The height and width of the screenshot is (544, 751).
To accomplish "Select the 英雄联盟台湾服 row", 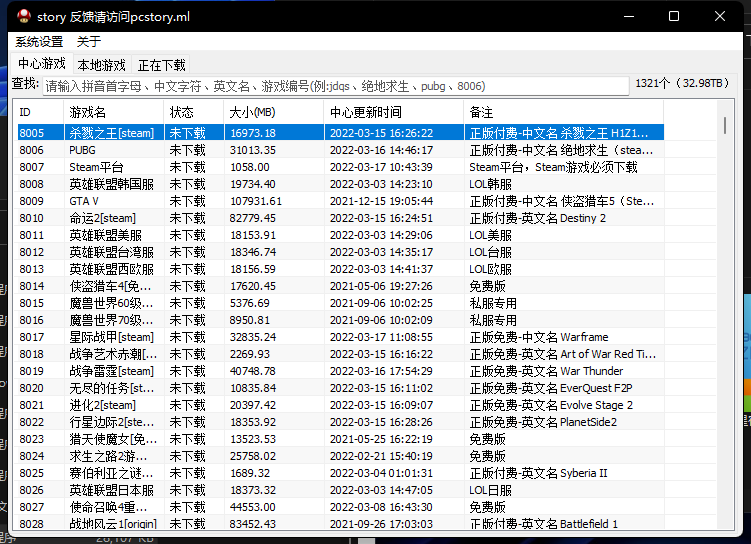I will point(341,252).
